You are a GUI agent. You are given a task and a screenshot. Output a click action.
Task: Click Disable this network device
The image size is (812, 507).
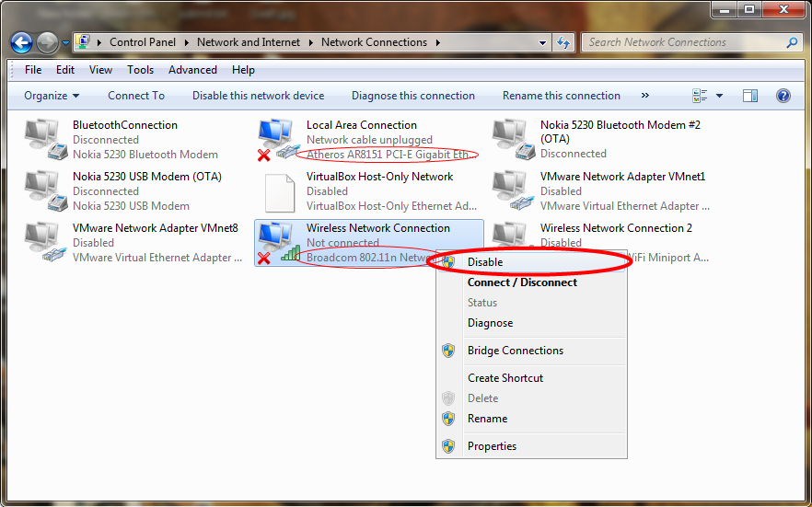coord(259,96)
